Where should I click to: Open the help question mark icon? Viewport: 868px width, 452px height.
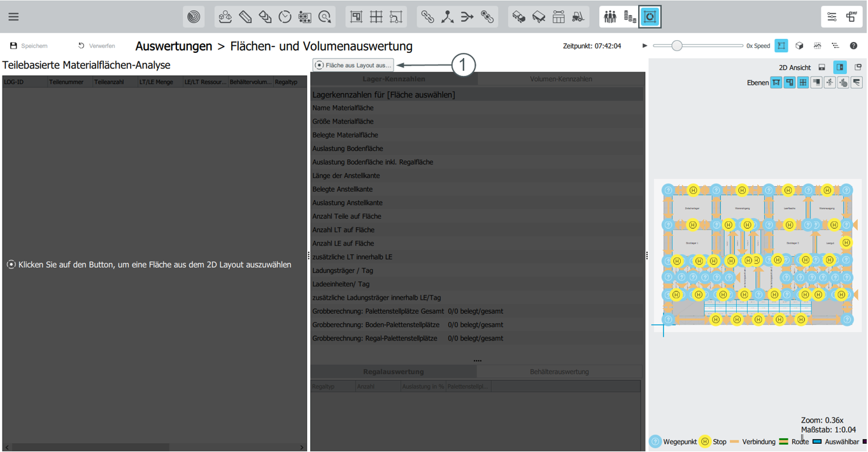pos(853,46)
